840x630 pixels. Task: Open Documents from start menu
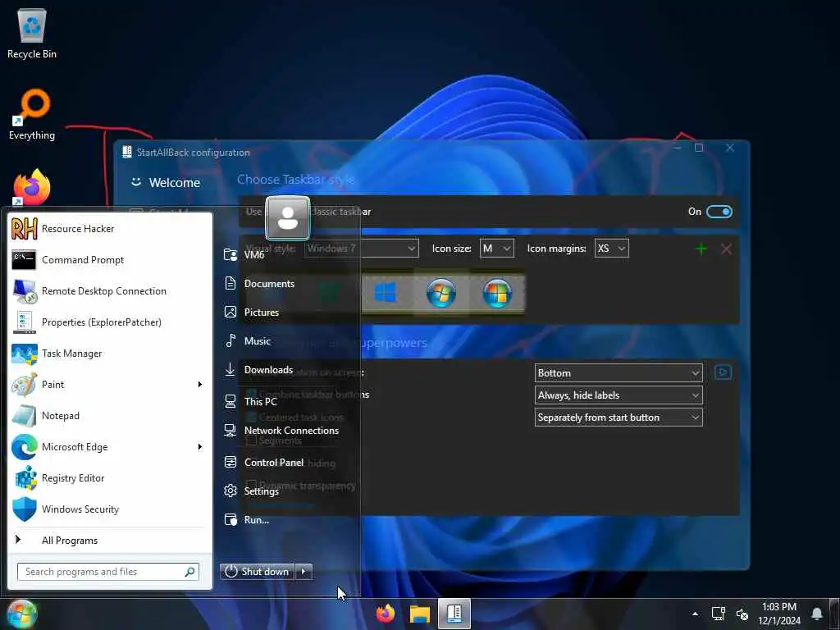point(259,283)
